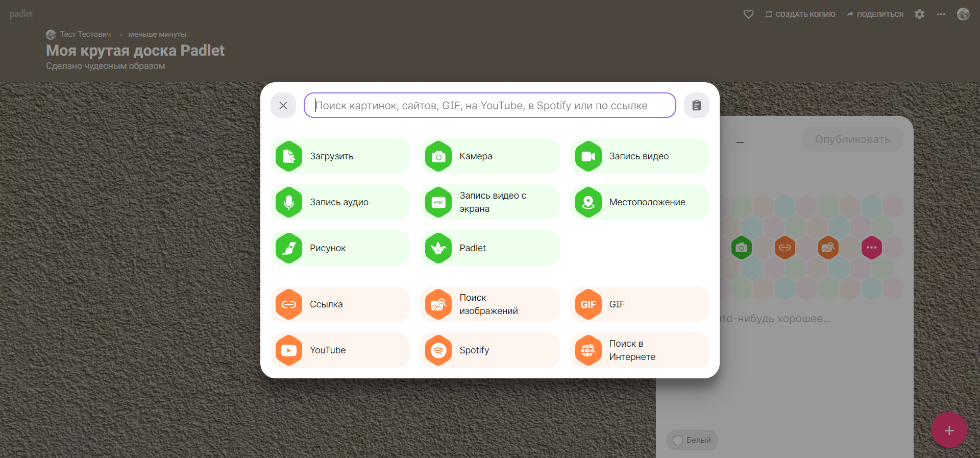Viewport: 980px width, 458px height.
Task: Open user profile avatar
Action: (963, 14)
